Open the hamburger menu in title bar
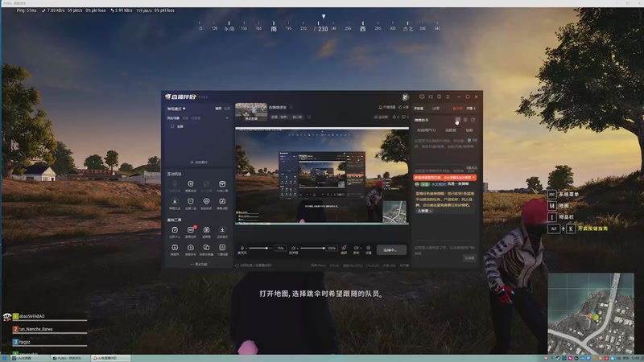The image size is (644, 362). point(448,97)
